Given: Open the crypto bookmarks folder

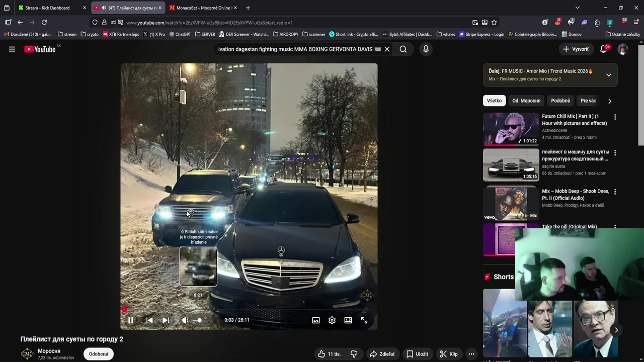Looking at the screenshot, I should (90, 34).
